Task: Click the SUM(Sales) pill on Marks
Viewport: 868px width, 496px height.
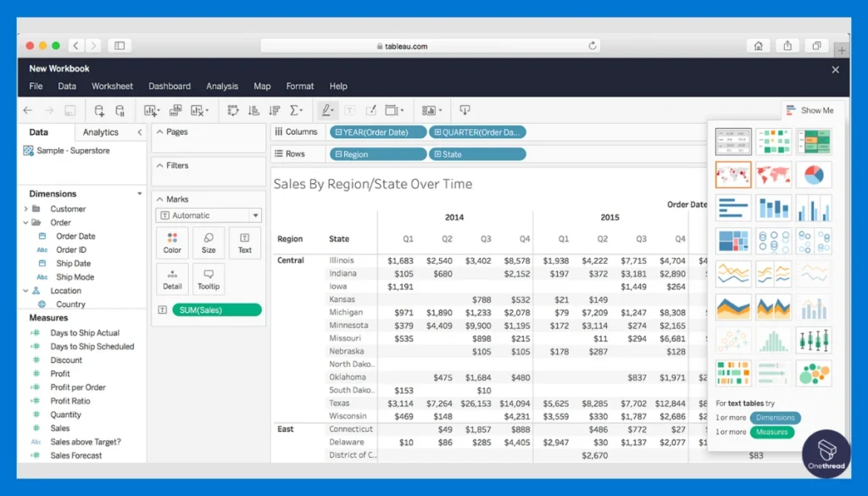Action: [x=217, y=310]
